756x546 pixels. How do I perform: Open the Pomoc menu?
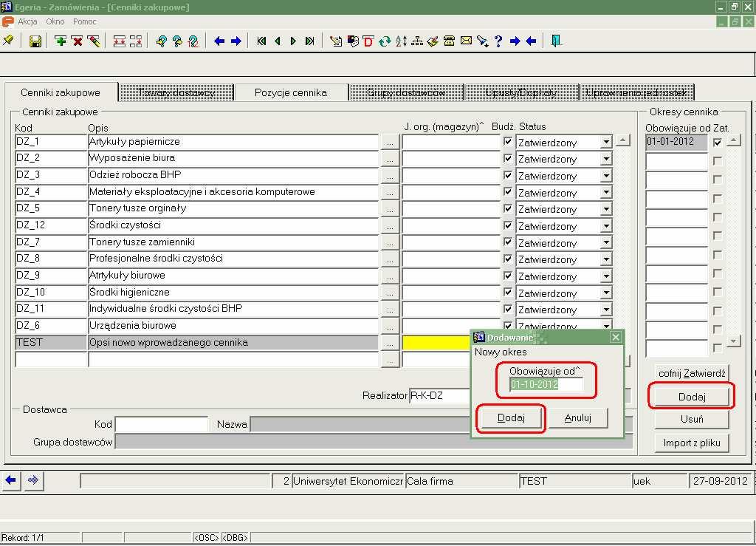[84, 21]
